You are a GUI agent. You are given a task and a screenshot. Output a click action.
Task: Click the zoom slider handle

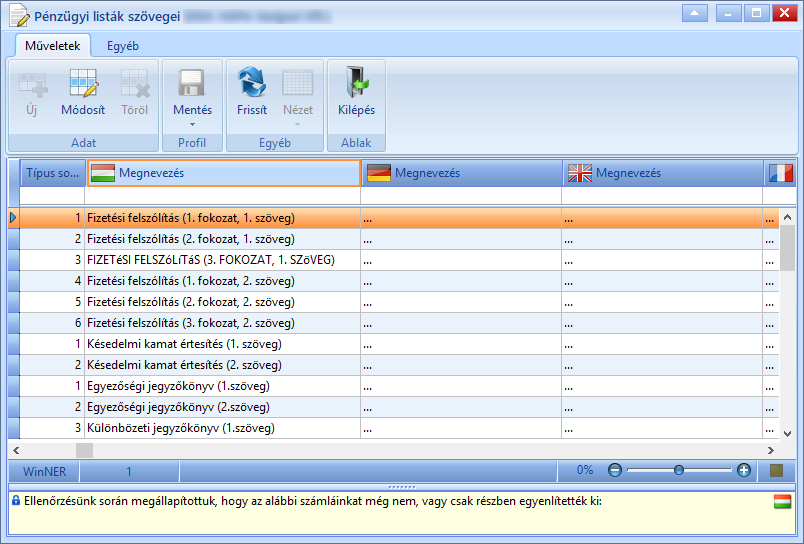679,470
